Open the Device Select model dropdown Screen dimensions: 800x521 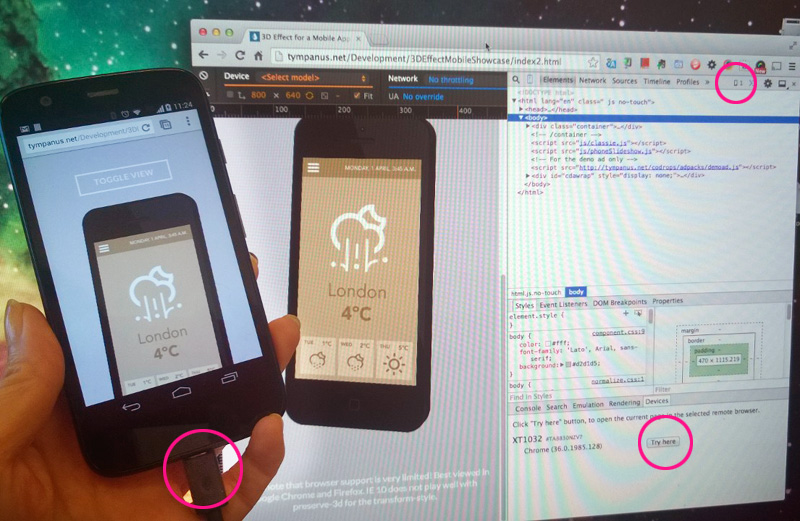click(x=313, y=78)
